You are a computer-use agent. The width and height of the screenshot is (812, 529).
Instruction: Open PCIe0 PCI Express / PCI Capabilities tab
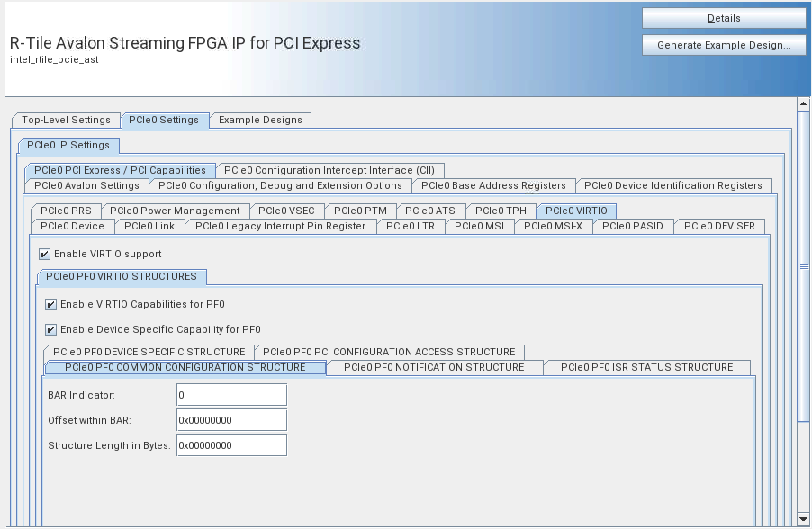(x=120, y=170)
